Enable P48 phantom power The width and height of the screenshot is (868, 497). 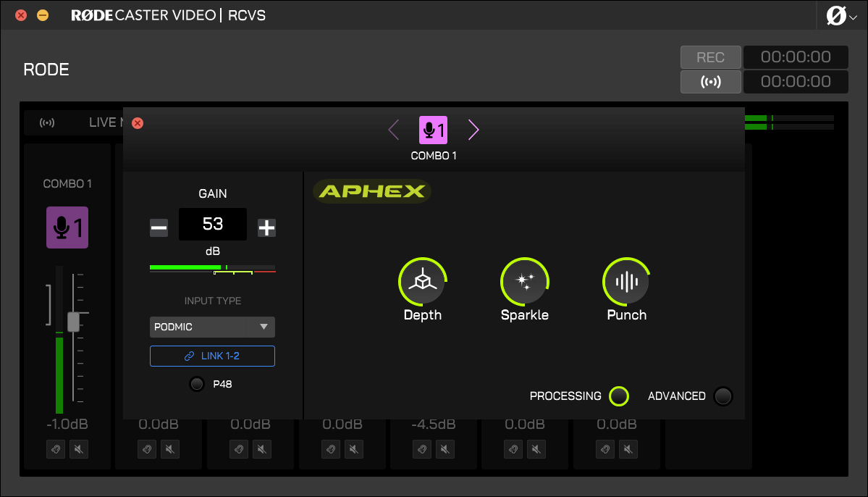coord(197,384)
